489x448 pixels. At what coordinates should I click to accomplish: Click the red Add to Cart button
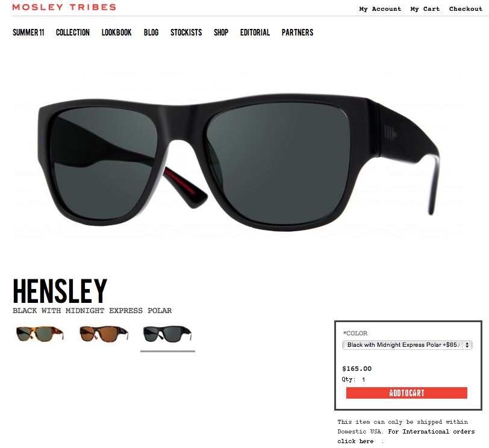point(406,393)
